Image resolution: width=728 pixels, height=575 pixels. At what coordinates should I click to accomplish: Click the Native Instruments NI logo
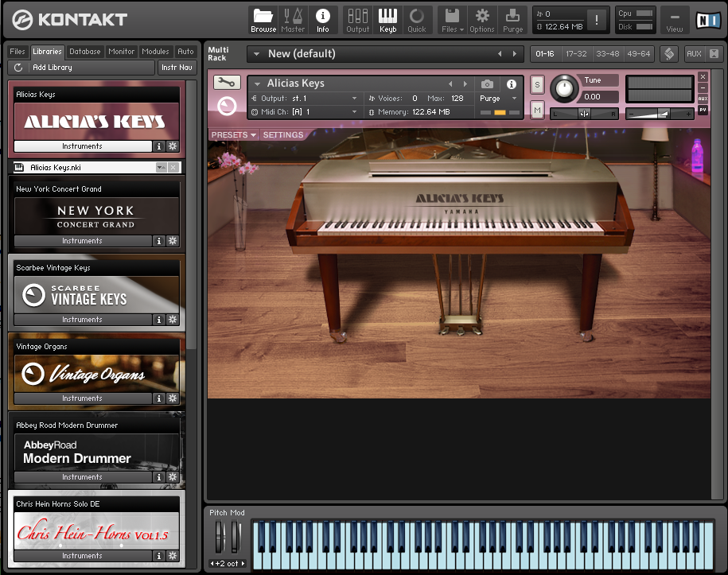(x=708, y=20)
